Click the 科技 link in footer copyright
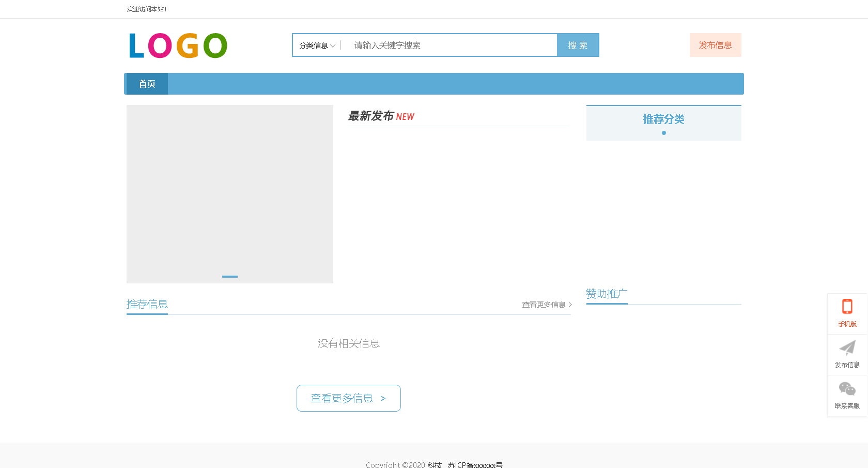This screenshot has width=868, height=468. click(x=435, y=465)
